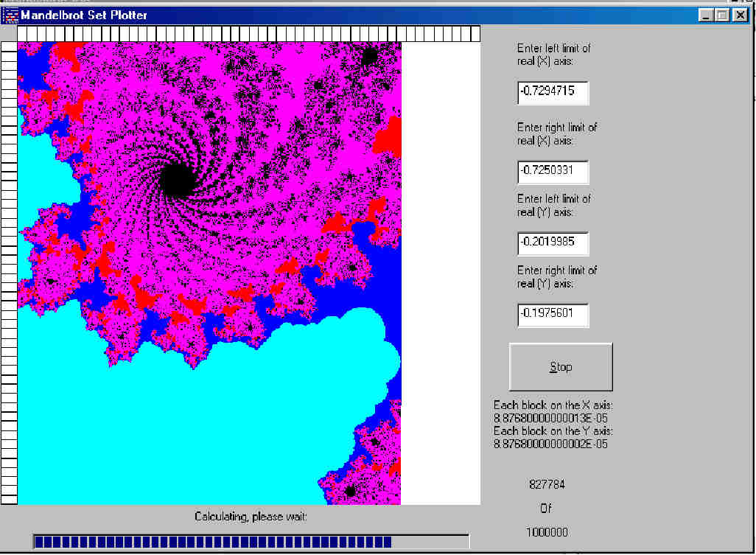Screen dimensions: 756x555
Task: Click the Mandelbrot app icon in title bar
Action: pos(10,15)
